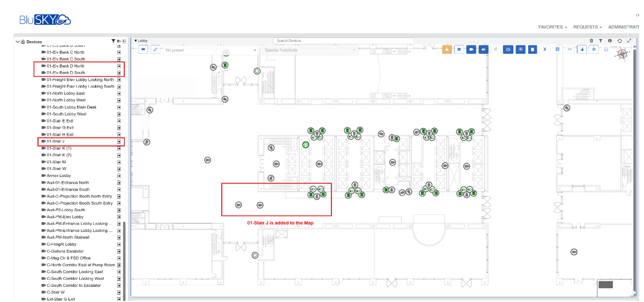Click the map refresh icon
The image size is (644, 302).
click(x=620, y=41)
